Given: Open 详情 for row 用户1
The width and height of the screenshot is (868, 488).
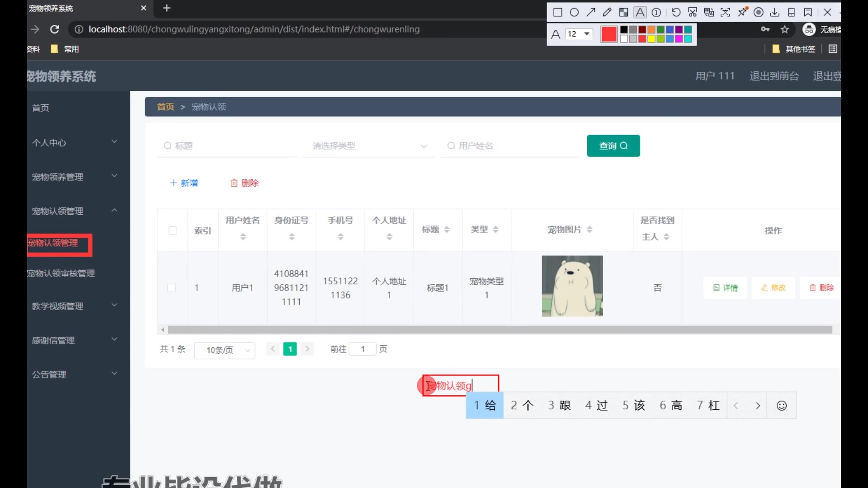Looking at the screenshot, I should click(725, 288).
